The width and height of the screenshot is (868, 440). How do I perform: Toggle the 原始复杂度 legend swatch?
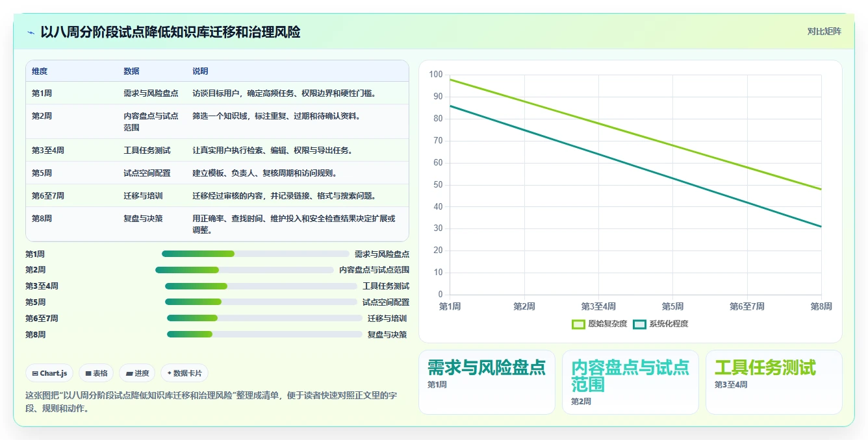pyautogui.click(x=578, y=324)
